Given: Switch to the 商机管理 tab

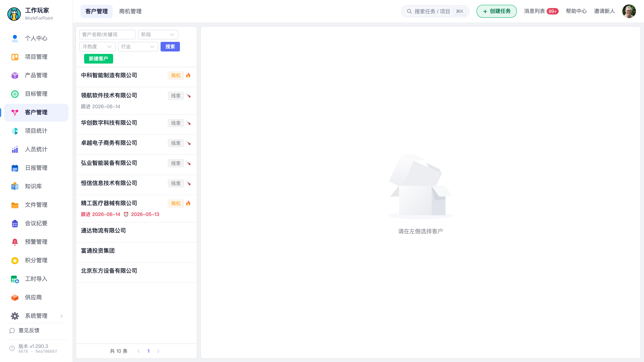Looking at the screenshot, I should [x=130, y=11].
